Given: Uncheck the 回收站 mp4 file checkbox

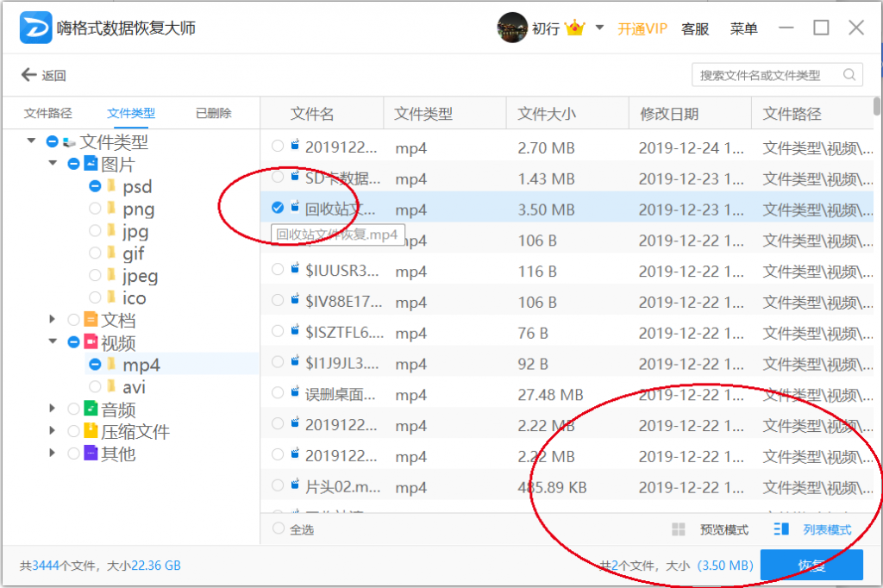Looking at the screenshot, I should (278, 208).
